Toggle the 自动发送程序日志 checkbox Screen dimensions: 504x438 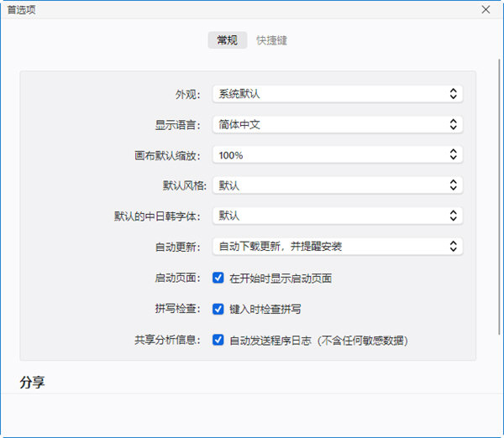(218, 340)
